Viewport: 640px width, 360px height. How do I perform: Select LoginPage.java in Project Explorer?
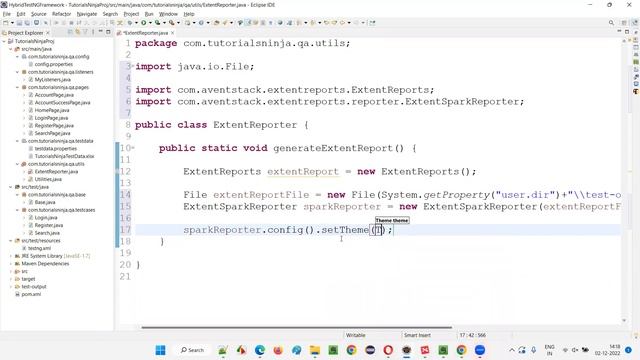pyautogui.click(x=51, y=118)
